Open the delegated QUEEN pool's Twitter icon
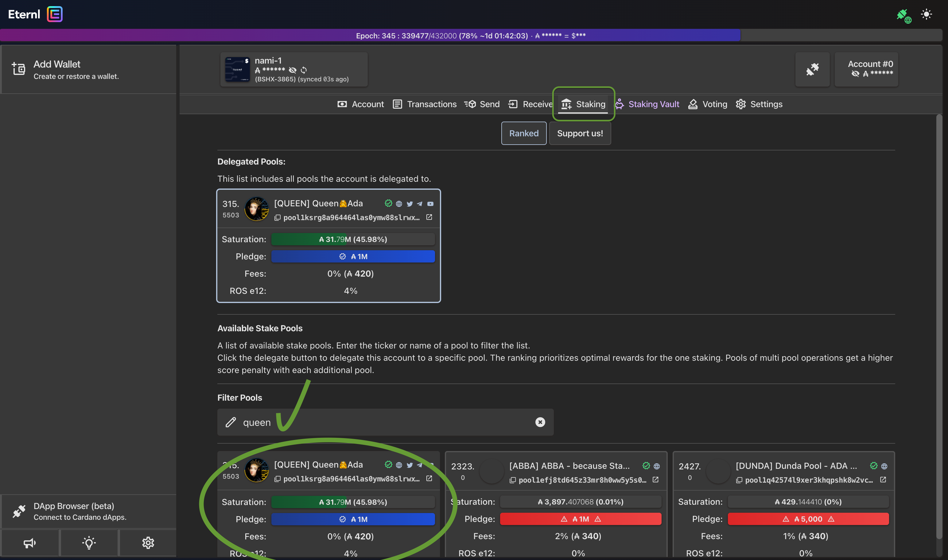 [x=410, y=204]
